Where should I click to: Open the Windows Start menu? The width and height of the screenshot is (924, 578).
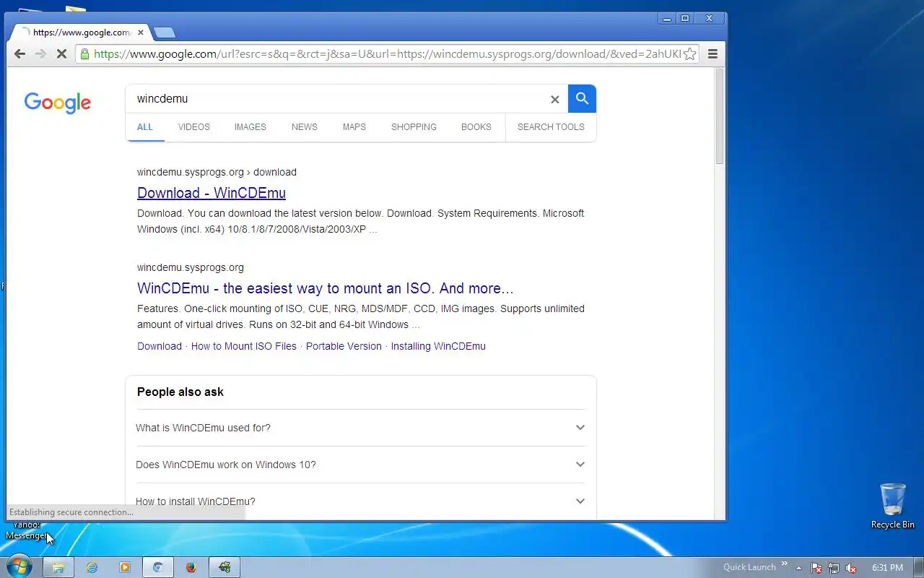(x=19, y=567)
